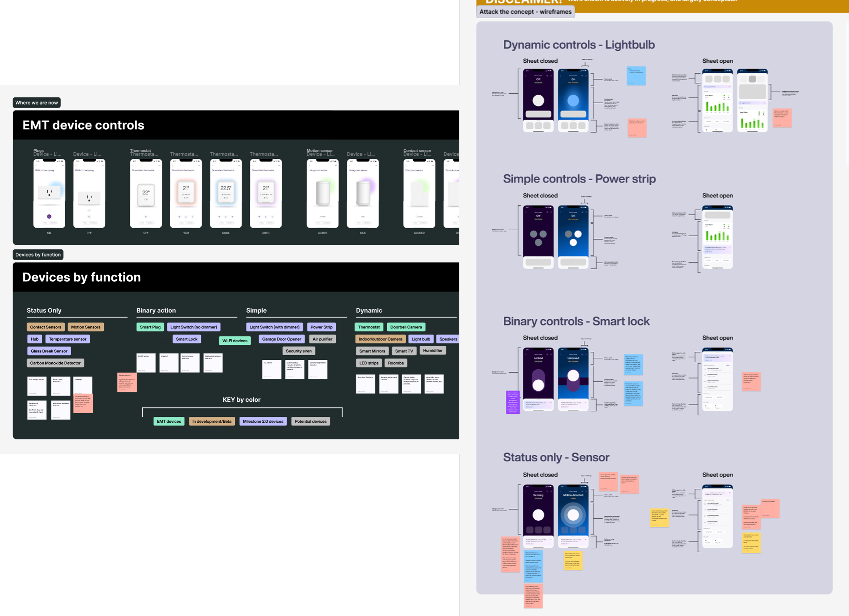Tap the sensing circle on the Motion detected wireframe
Screen dimensions: 849x616
pos(574,515)
